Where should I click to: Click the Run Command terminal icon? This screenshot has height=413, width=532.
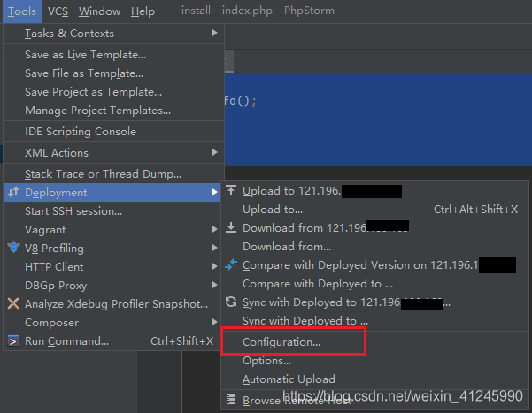coord(13,340)
